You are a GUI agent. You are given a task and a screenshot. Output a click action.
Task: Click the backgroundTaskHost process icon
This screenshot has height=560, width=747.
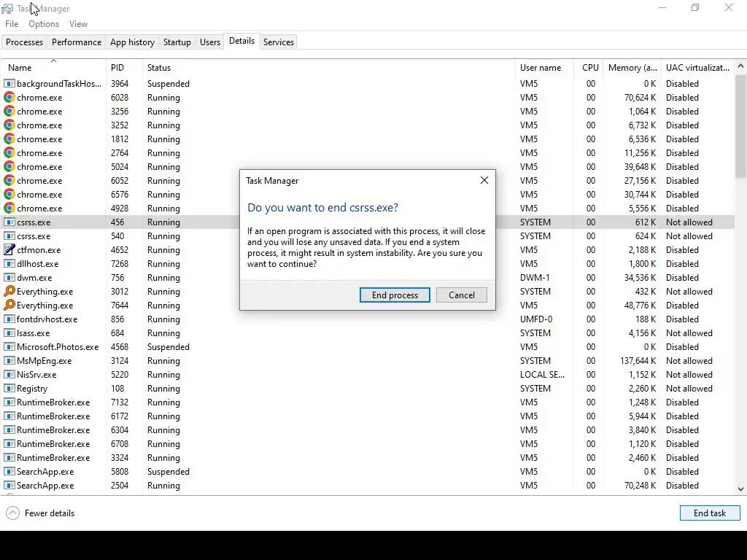[x=9, y=84]
